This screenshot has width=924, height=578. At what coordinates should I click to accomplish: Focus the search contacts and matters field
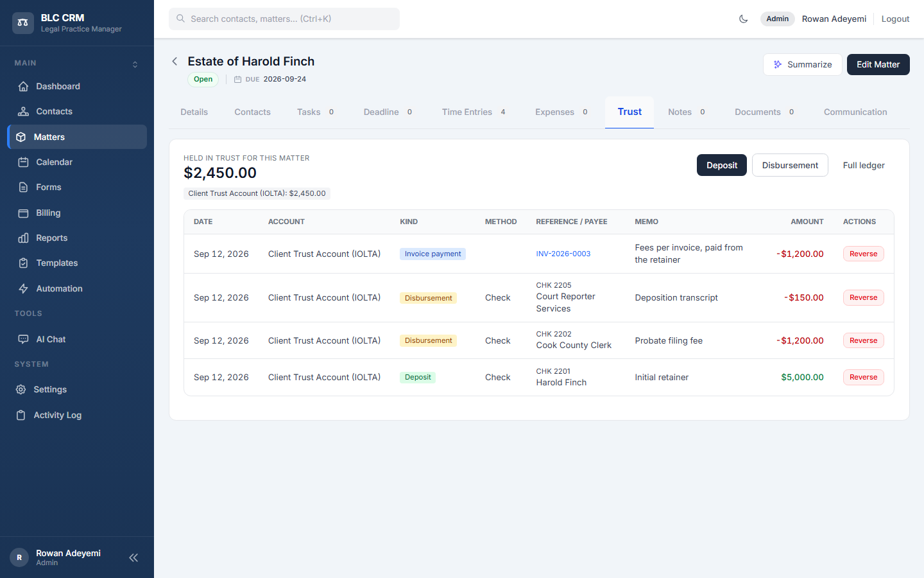[284, 19]
